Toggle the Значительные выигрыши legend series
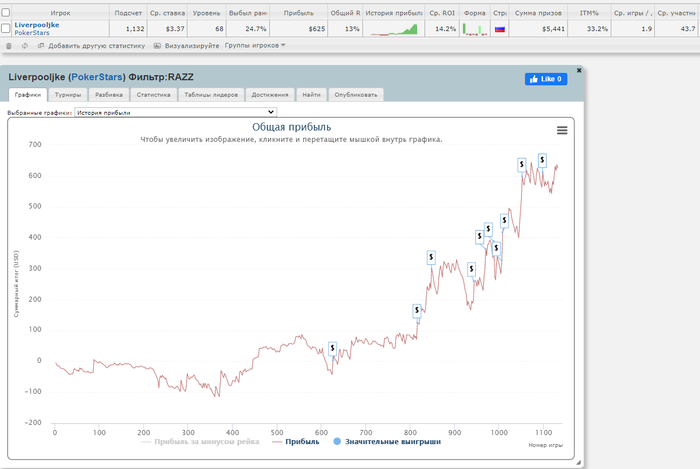Screen dimensions: 700x469 coord(387,442)
